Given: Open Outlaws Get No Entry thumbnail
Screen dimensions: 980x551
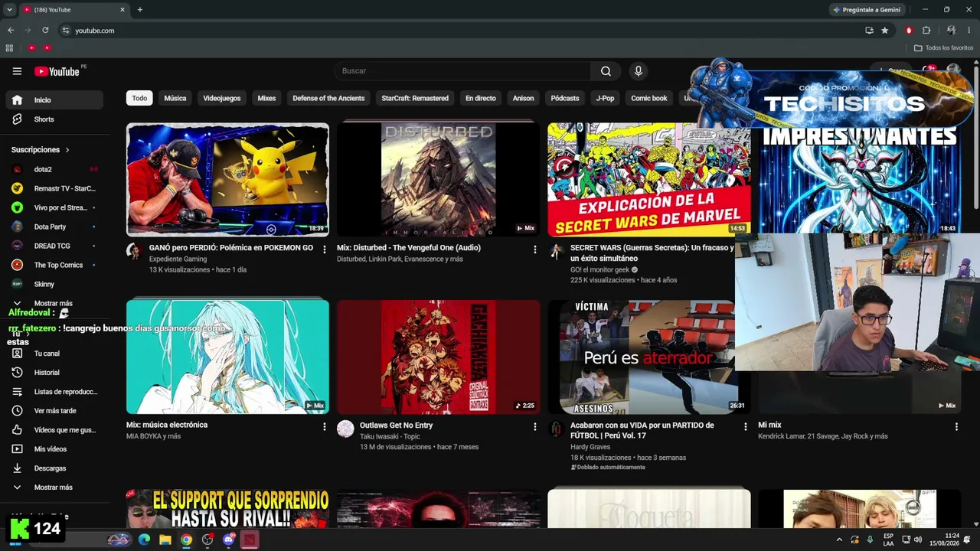Looking at the screenshot, I should point(439,357).
